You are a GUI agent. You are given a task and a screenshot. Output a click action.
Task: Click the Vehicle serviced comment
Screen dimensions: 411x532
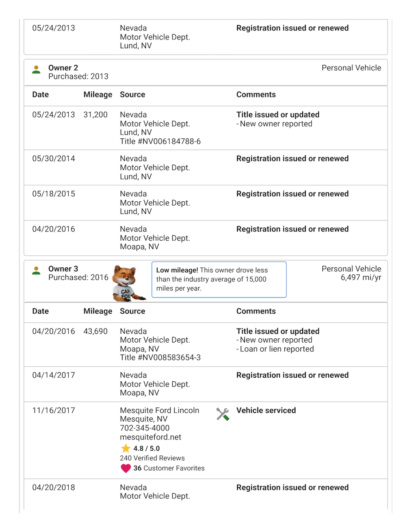(265, 411)
